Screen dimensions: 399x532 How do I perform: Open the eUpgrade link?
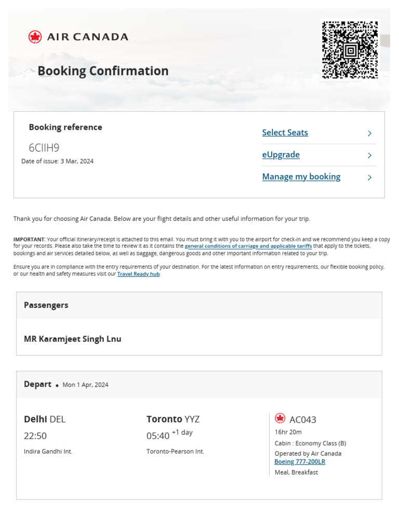[281, 155]
